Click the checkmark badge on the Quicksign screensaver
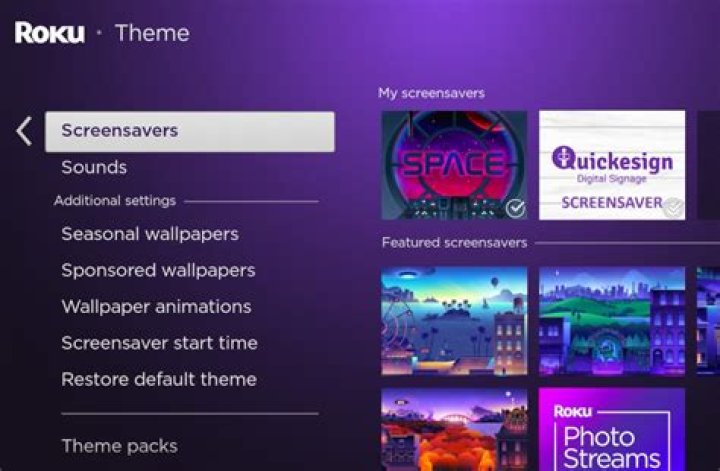 [674, 208]
